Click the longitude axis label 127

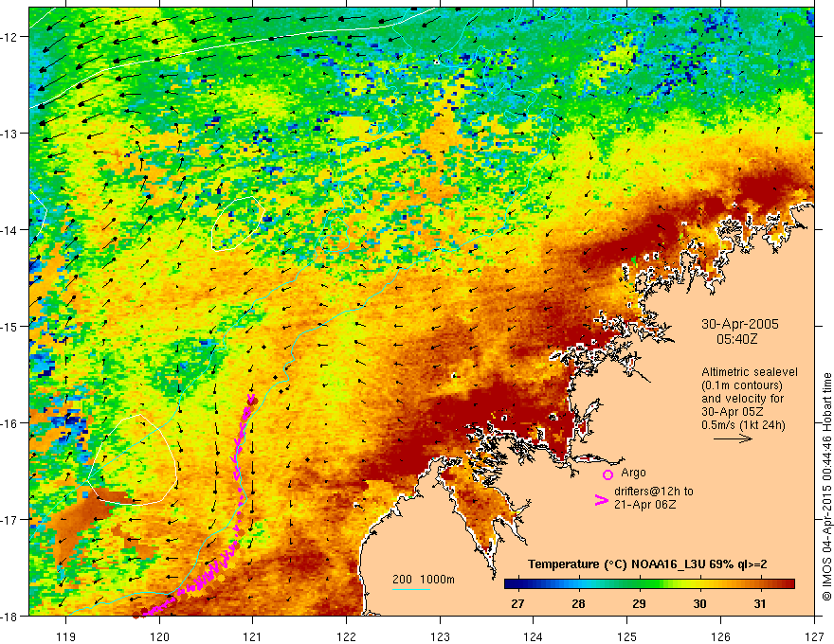814,636
